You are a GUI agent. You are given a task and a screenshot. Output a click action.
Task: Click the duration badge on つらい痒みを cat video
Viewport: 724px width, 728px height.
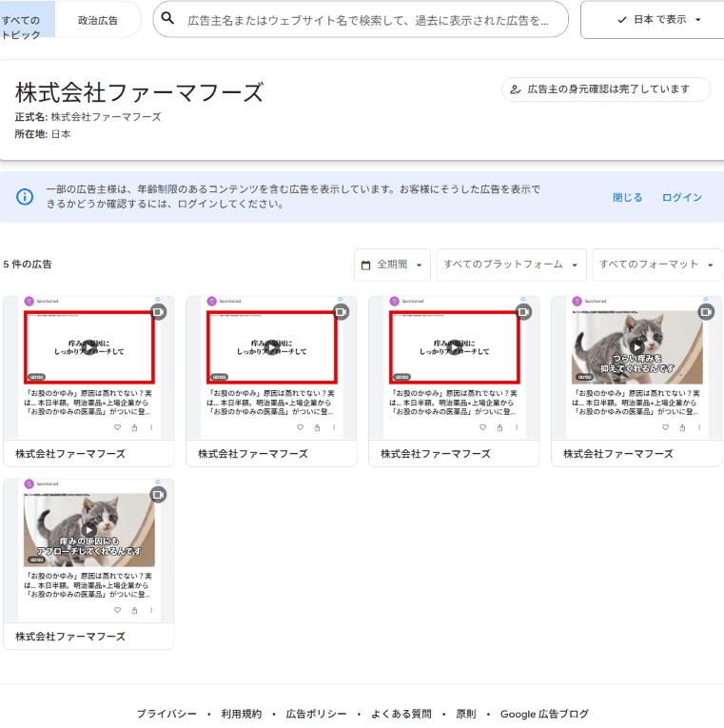pos(585,377)
